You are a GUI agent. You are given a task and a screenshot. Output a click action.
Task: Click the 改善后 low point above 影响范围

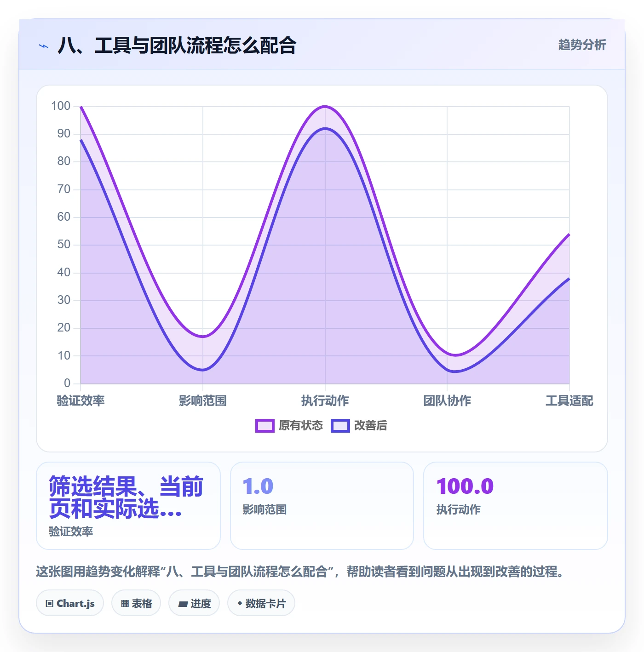tap(203, 370)
